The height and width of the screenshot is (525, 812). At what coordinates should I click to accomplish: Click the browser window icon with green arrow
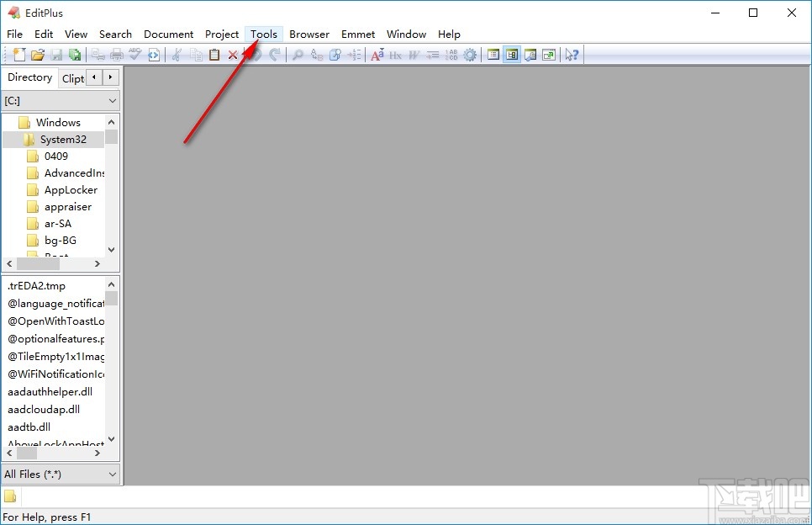pyautogui.click(x=549, y=55)
